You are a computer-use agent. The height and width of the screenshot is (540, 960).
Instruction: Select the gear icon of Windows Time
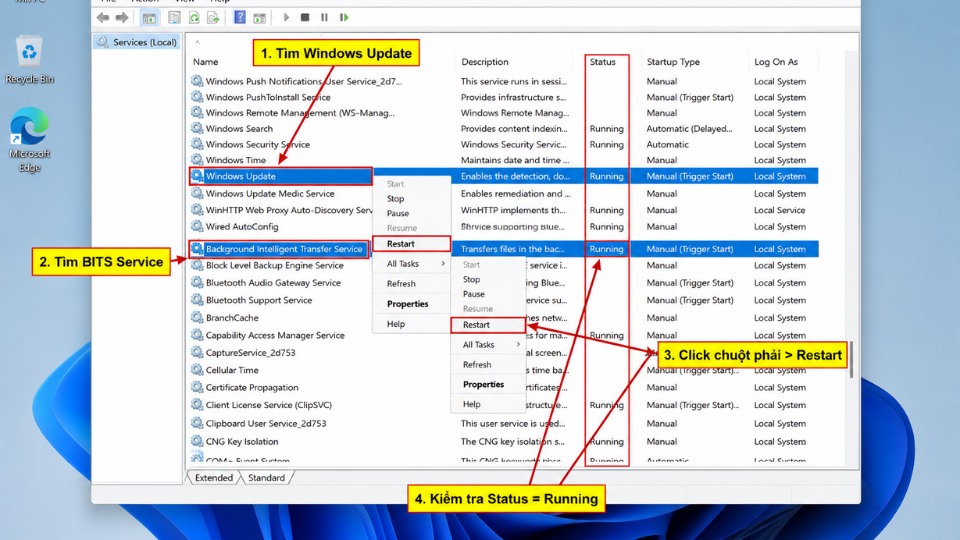pyautogui.click(x=197, y=160)
